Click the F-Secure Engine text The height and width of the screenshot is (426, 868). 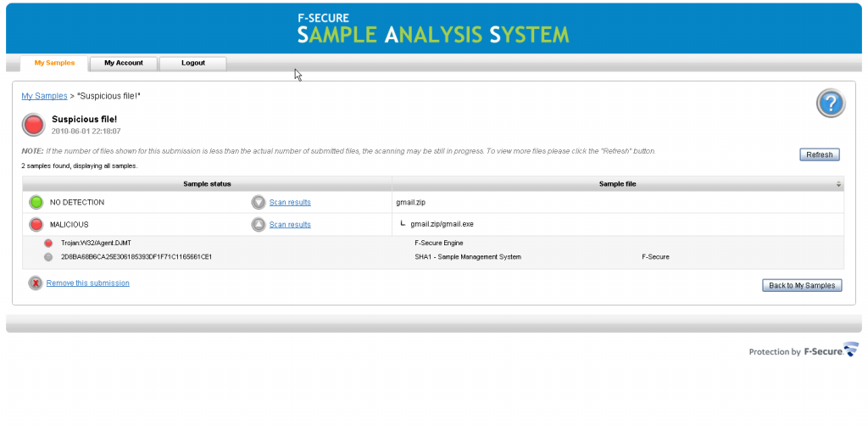(x=439, y=243)
